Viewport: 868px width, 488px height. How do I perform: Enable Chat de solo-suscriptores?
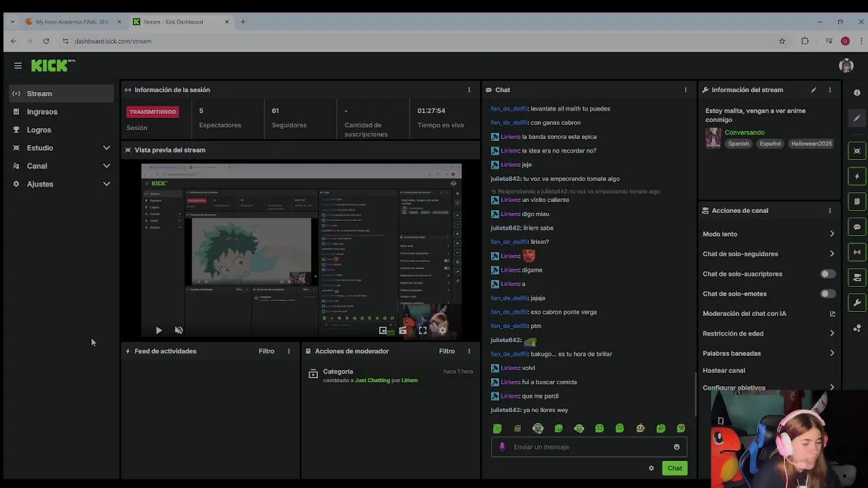pos(827,274)
